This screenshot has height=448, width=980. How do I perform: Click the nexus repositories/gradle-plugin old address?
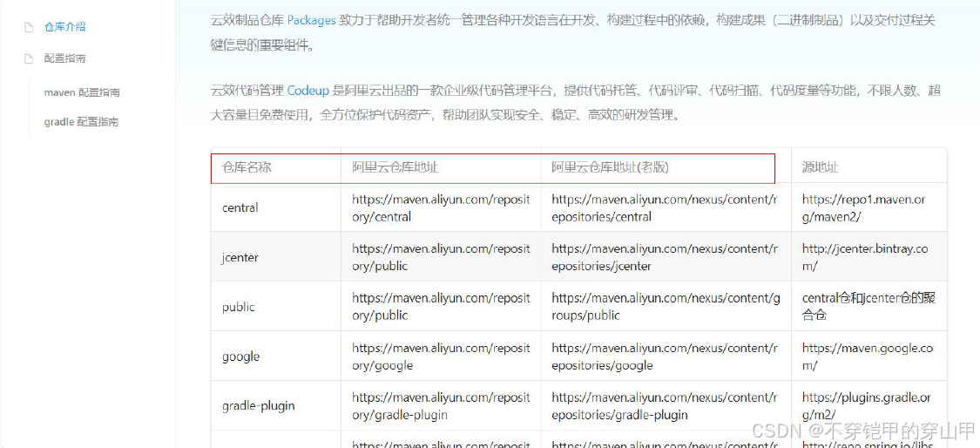point(665,406)
